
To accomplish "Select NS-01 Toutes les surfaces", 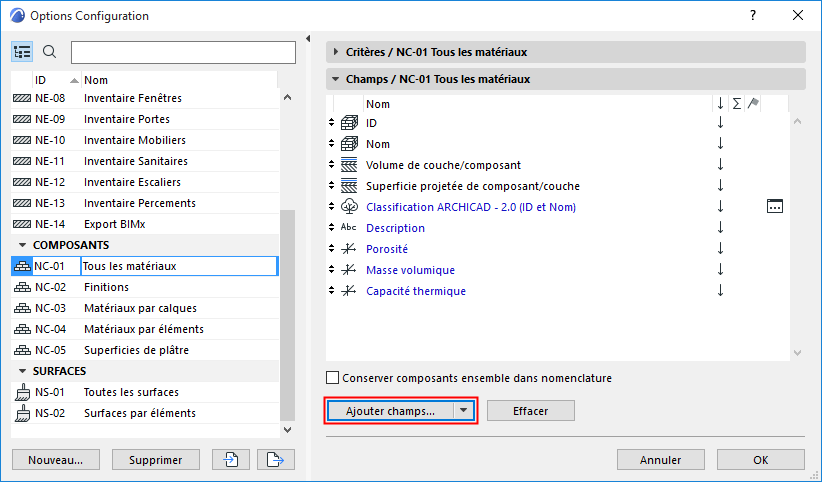I will click(x=145, y=392).
